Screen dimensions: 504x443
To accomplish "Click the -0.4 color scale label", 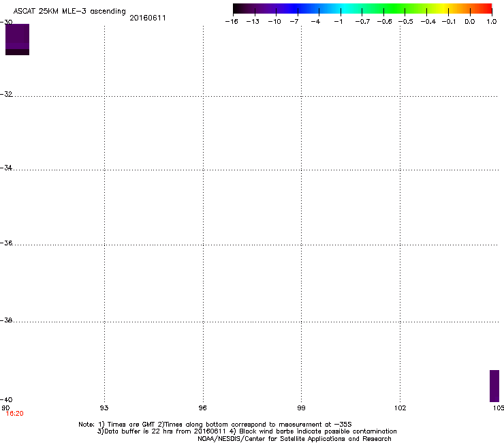I will (x=428, y=22).
